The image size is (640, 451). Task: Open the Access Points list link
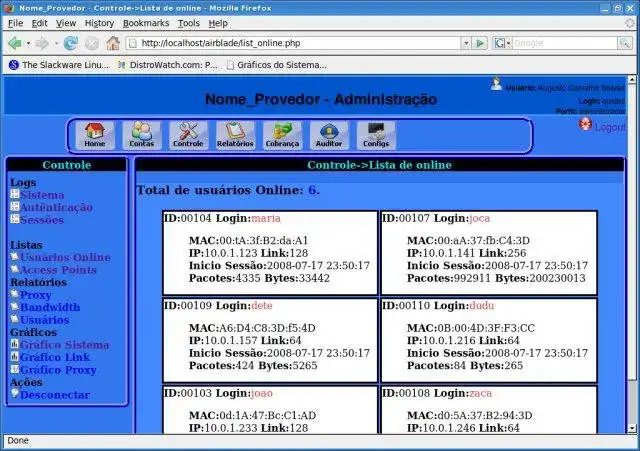[x=58, y=270]
